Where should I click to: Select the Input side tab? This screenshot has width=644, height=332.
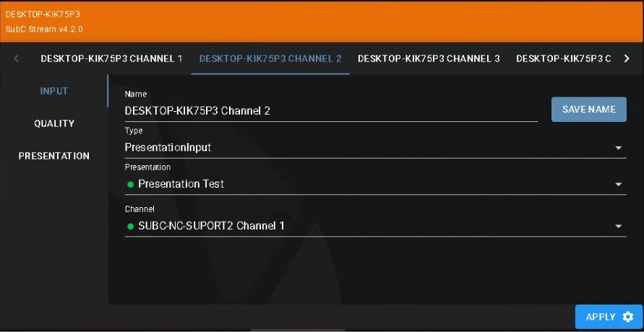coord(54,91)
